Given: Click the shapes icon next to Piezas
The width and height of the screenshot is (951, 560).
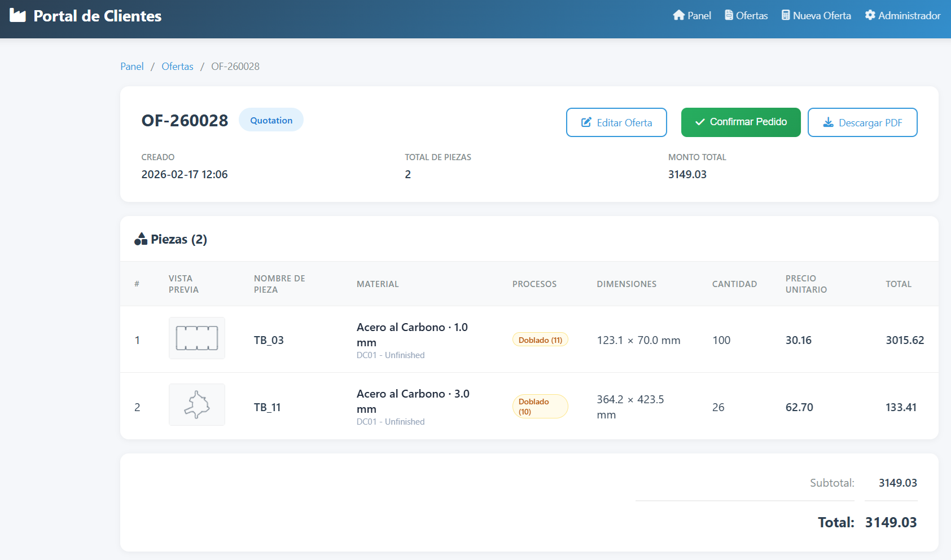Looking at the screenshot, I should click(141, 239).
